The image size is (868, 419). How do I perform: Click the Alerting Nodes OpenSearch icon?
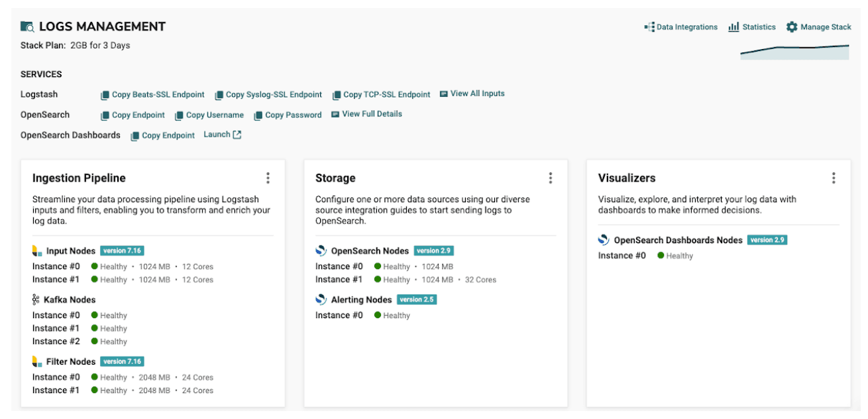(321, 298)
